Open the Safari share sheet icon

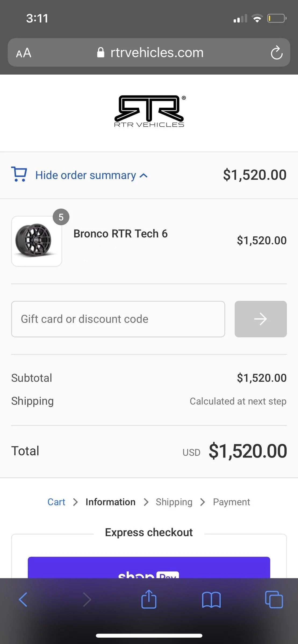[149, 599]
